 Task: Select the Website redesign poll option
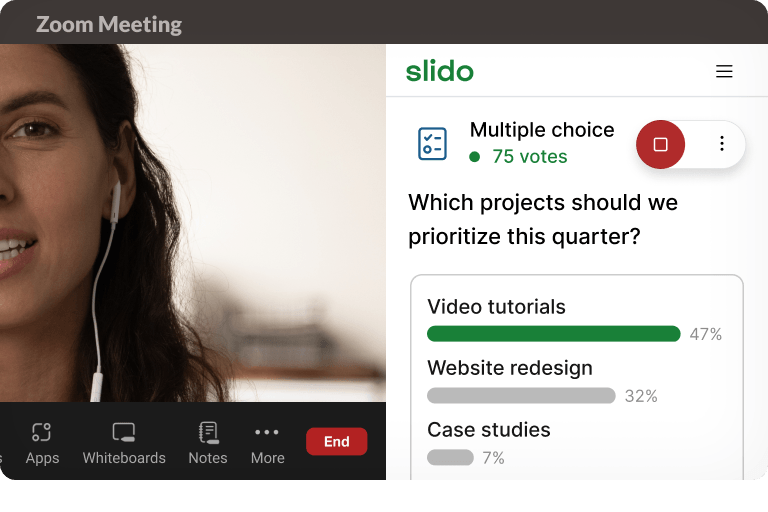coord(509,368)
